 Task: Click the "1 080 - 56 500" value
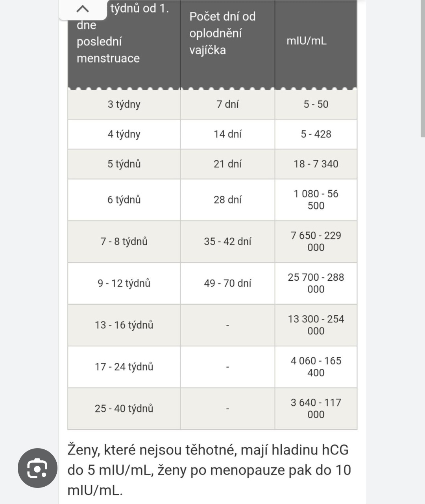[x=316, y=200]
